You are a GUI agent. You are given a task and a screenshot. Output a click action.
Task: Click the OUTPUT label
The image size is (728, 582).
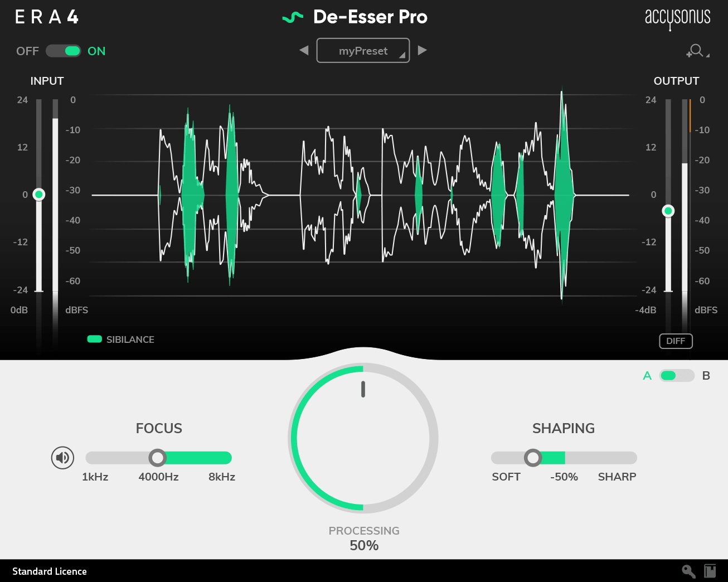click(x=676, y=81)
